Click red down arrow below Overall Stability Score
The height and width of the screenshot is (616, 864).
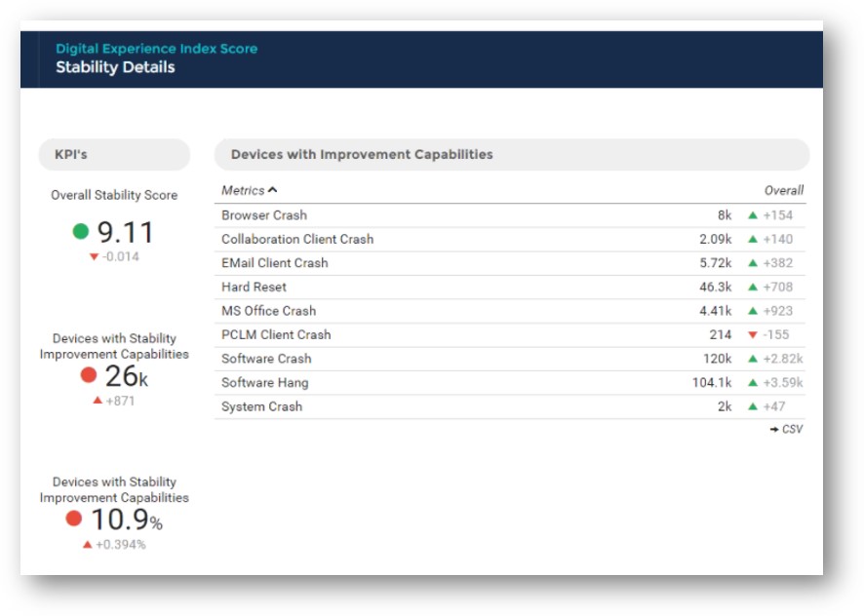click(94, 257)
